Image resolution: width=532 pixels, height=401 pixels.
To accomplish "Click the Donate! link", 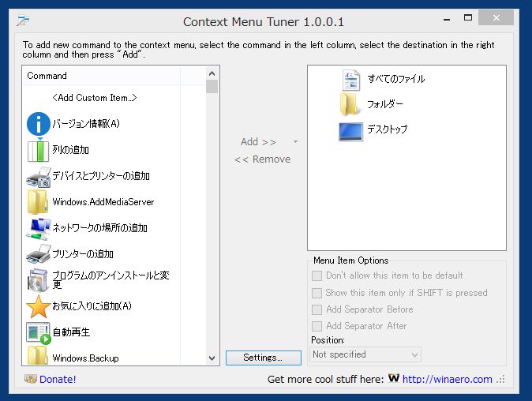I will click(58, 379).
